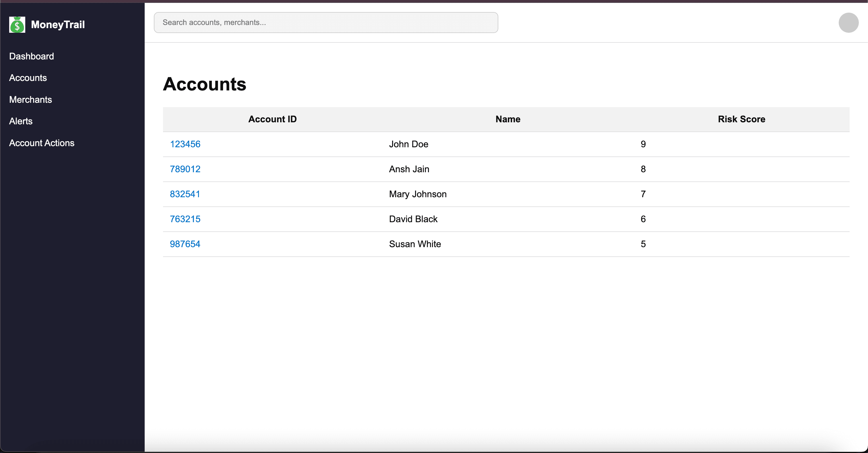Select Account Actions in the sidebar
The height and width of the screenshot is (453, 868).
pyautogui.click(x=41, y=143)
